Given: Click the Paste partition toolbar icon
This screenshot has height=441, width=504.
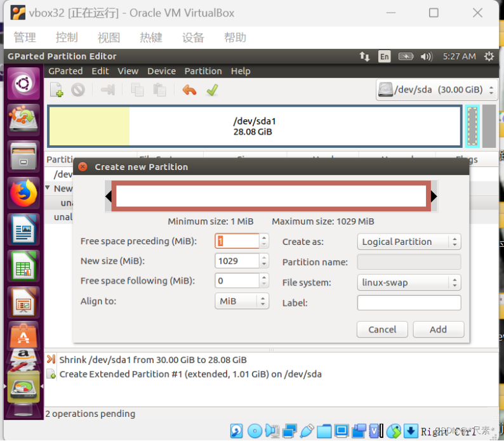Looking at the screenshot, I should (x=159, y=89).
